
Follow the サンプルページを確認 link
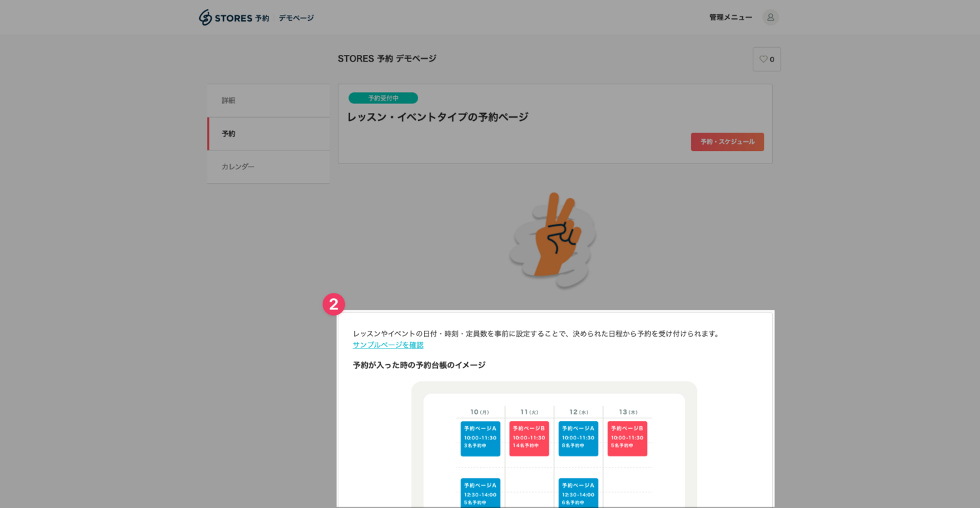tap(388, 345)
